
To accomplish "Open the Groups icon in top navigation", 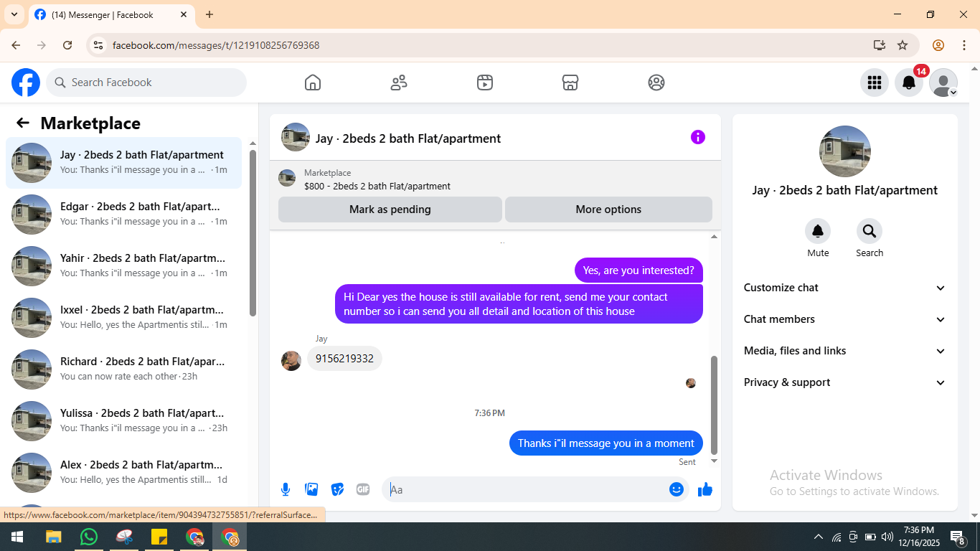I will 656,83.
